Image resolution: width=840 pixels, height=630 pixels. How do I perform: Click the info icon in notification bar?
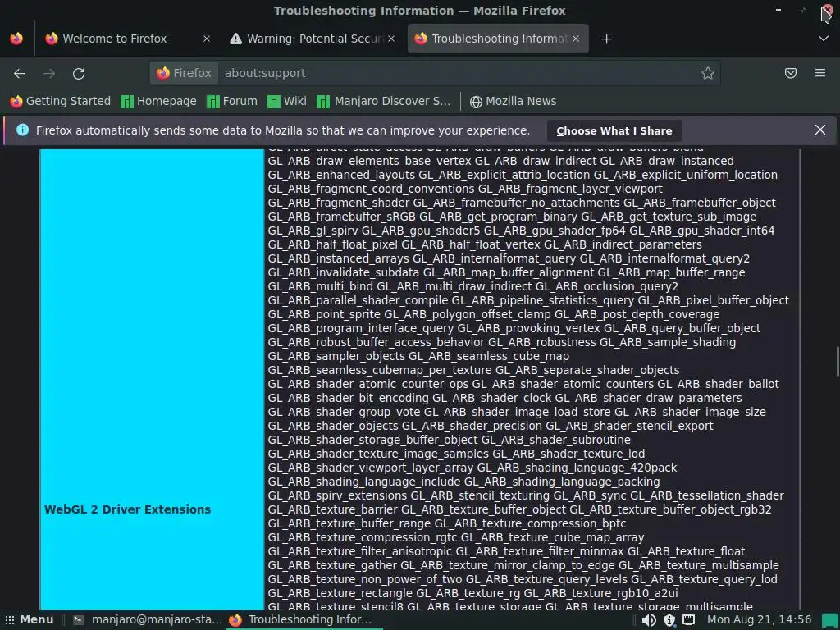point(22,130)
